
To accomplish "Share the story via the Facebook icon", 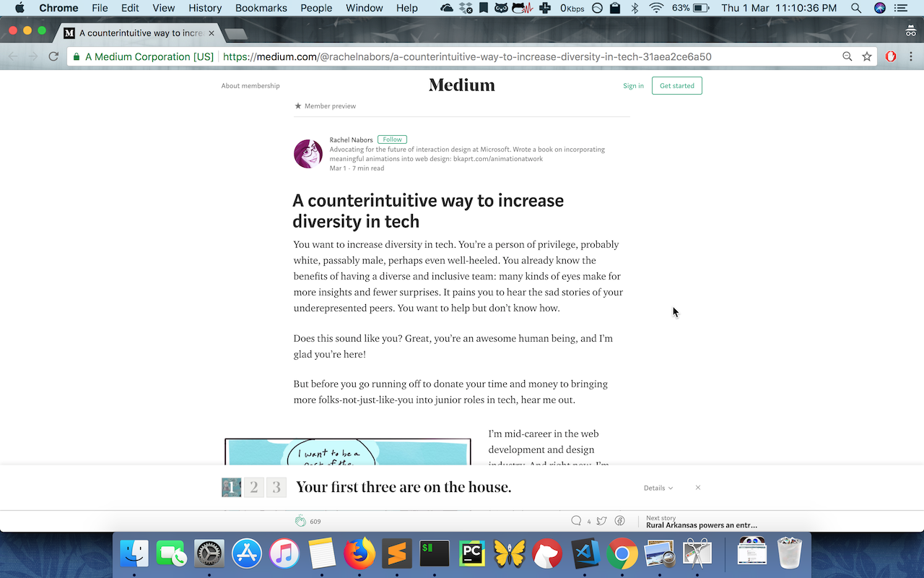I will [x=619, y=521].
